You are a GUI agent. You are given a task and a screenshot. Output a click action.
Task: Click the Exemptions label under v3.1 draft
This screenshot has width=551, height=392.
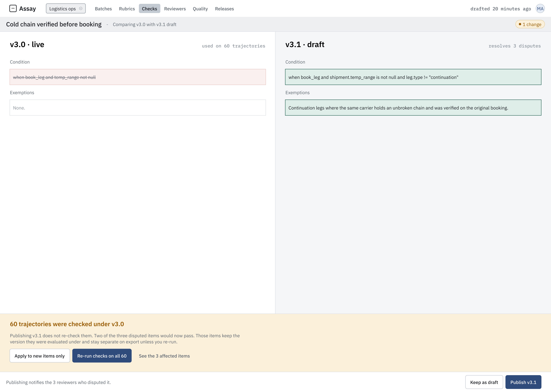[297, 93]
